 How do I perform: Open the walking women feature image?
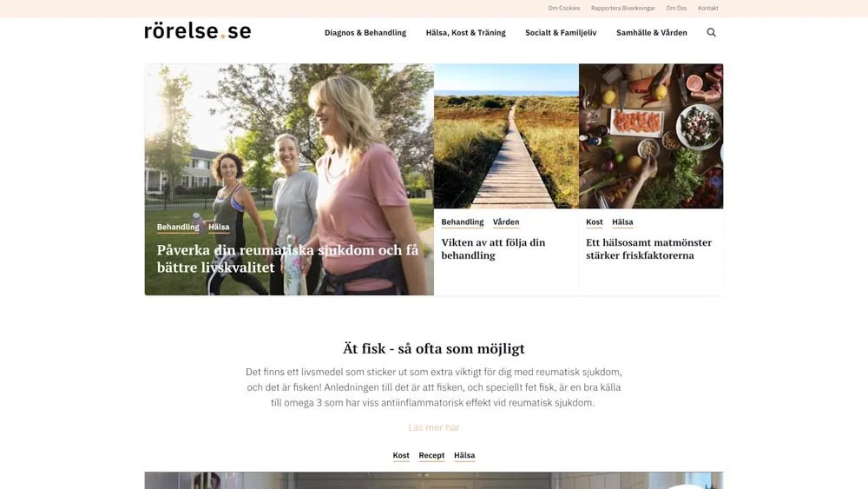[x=289, y=180]
